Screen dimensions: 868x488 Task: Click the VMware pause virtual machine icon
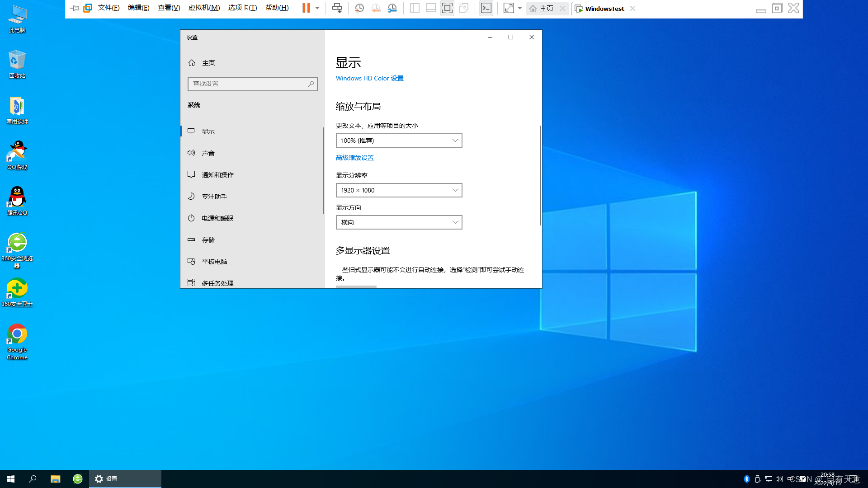click(306, 8)
